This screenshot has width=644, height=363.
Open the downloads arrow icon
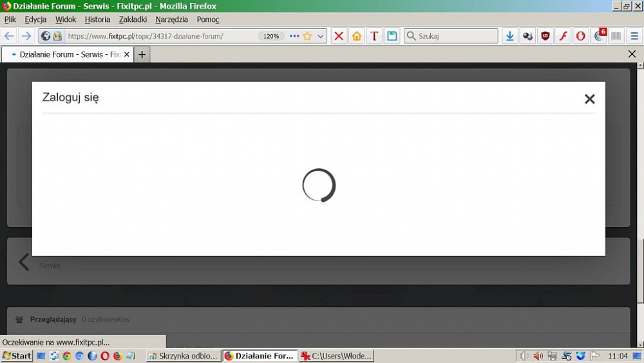tap(509, 36)
